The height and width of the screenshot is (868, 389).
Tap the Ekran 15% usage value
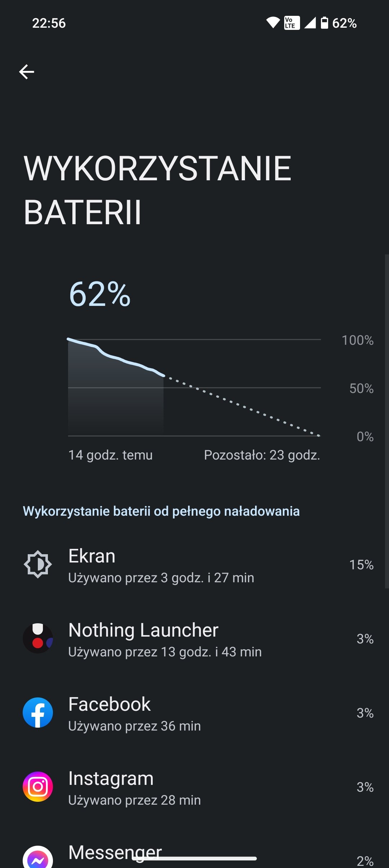[361, 565]
